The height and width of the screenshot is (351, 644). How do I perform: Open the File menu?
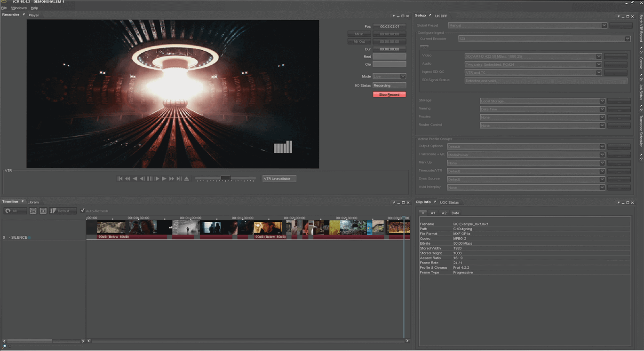(x=4, y=8)
